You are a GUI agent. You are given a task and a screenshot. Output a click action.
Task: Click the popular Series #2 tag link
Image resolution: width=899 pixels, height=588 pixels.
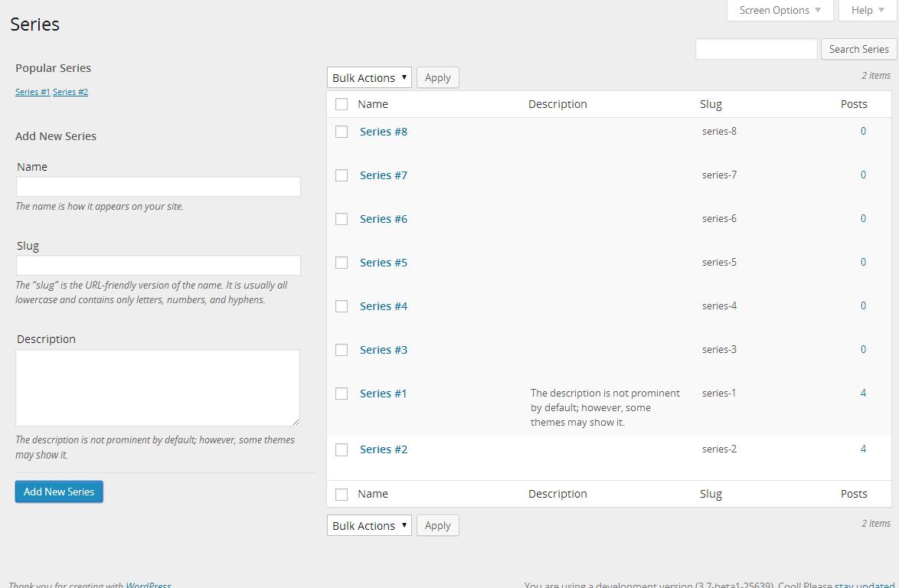tap(70, 92)
